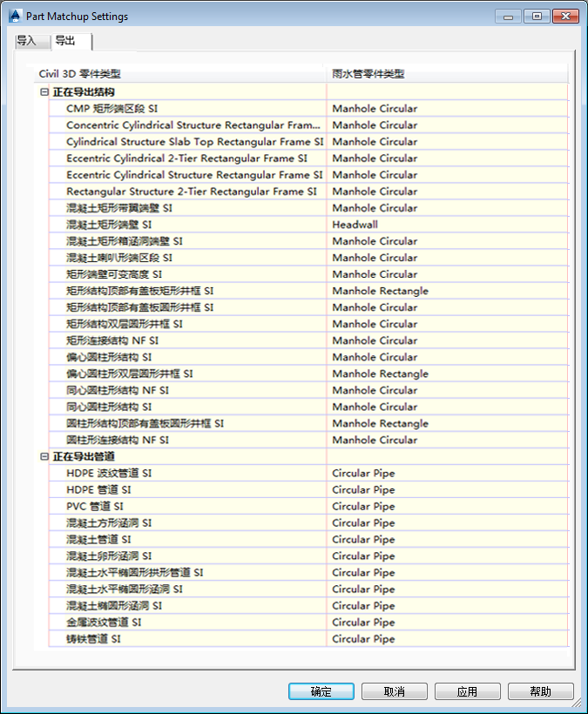Viewport: 588px width, 714px height.
Task: Collapse the 正在导出管道 group
Action: 44,456
